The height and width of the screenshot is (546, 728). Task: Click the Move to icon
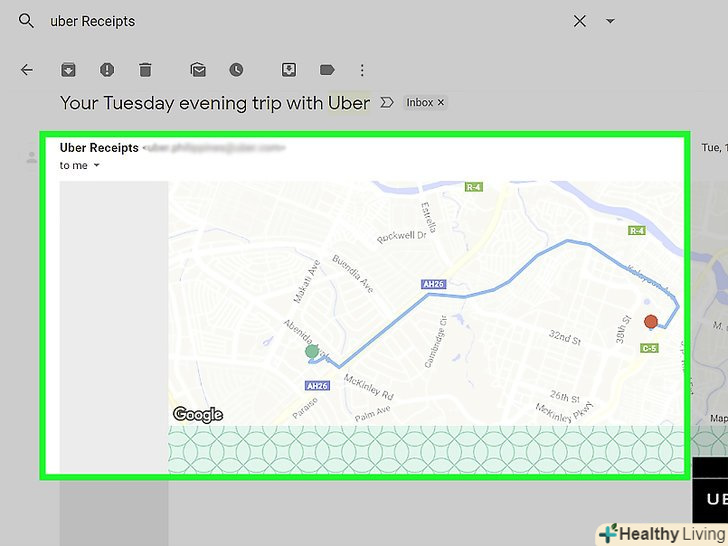click(289, 70)
